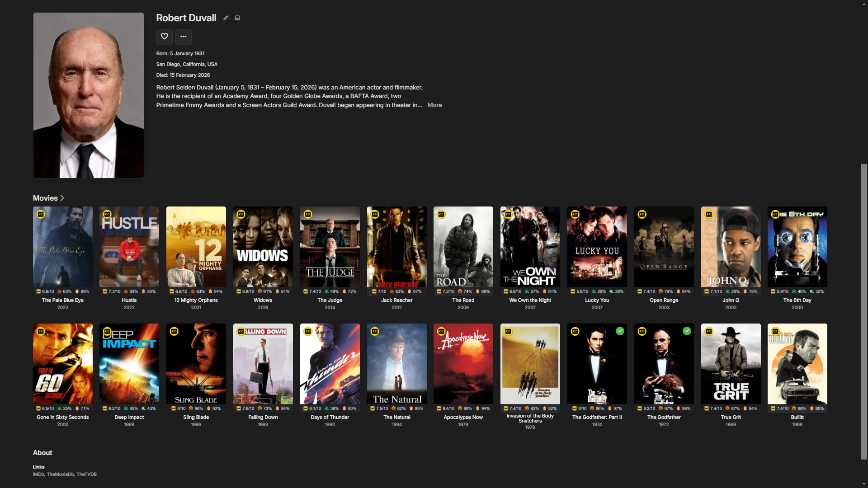Open the TheTVDB link

pyautogui.click(x=86, y=474)
